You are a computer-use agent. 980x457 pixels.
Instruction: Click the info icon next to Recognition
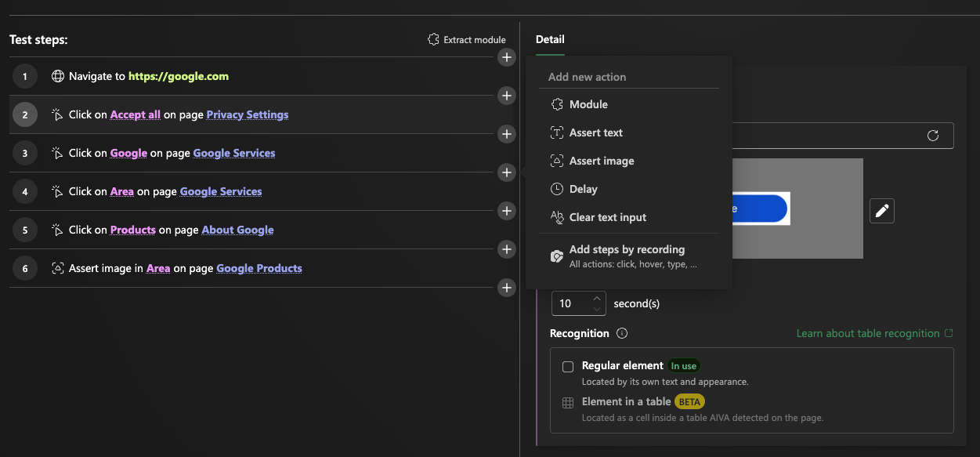[622, 333]
